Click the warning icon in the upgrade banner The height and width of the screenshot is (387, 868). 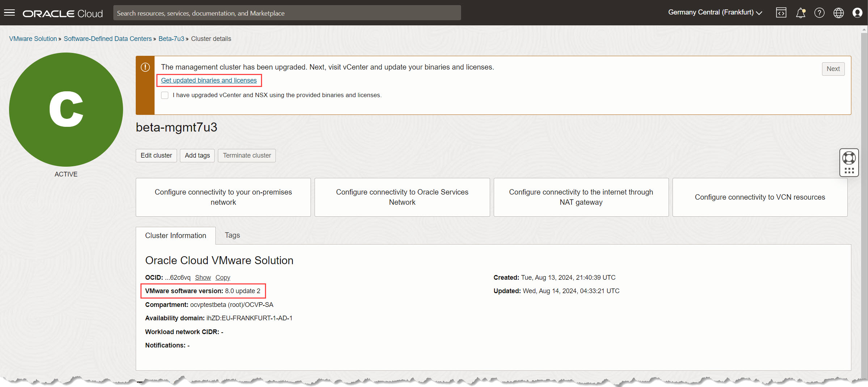(x=145, y=67)
